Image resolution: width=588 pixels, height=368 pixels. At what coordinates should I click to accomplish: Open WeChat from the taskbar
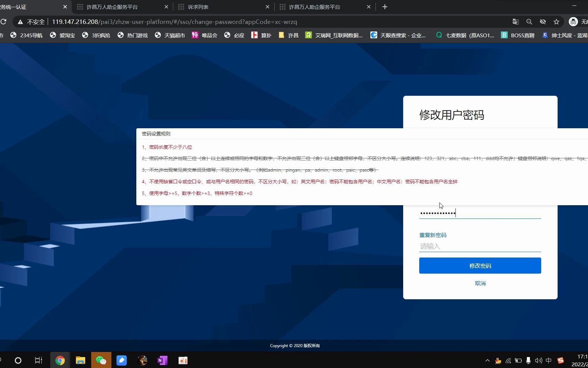coord(101,360)
